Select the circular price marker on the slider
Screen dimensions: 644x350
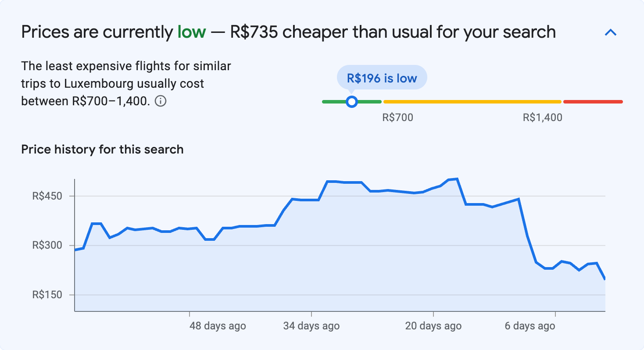[x=351, y=101]
